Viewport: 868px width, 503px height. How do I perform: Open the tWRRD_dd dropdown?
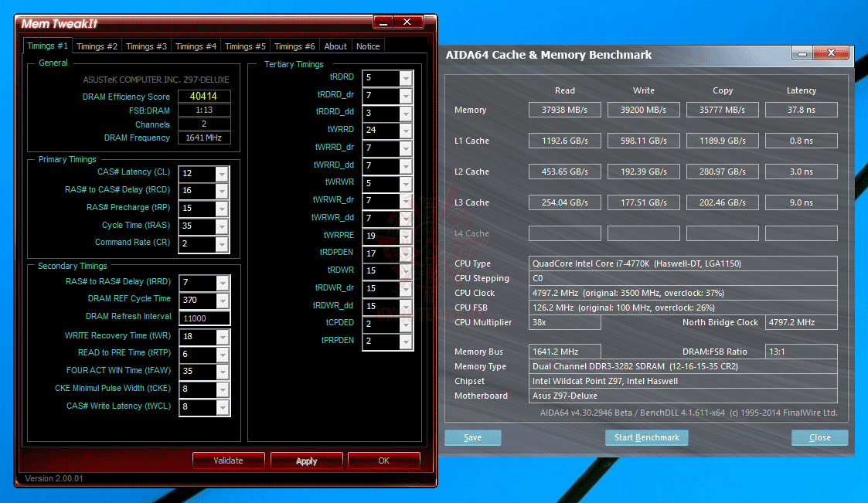coord(406,166)
